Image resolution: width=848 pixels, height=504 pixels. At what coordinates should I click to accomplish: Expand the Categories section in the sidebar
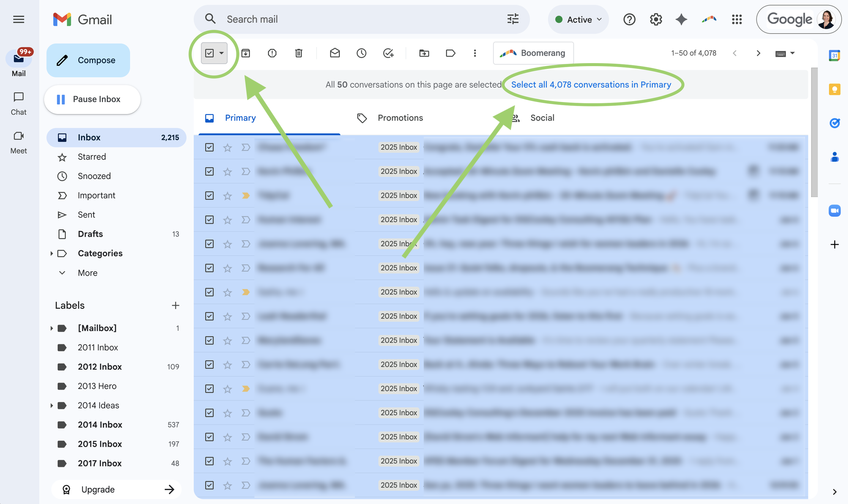point(52,253)
